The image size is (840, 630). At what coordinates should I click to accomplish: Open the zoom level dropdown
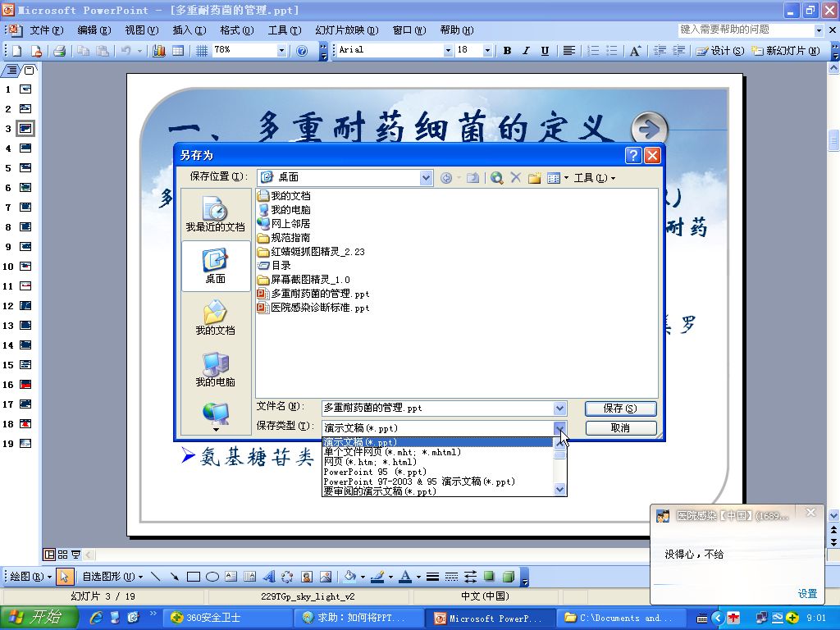click(x=282, y=50)
